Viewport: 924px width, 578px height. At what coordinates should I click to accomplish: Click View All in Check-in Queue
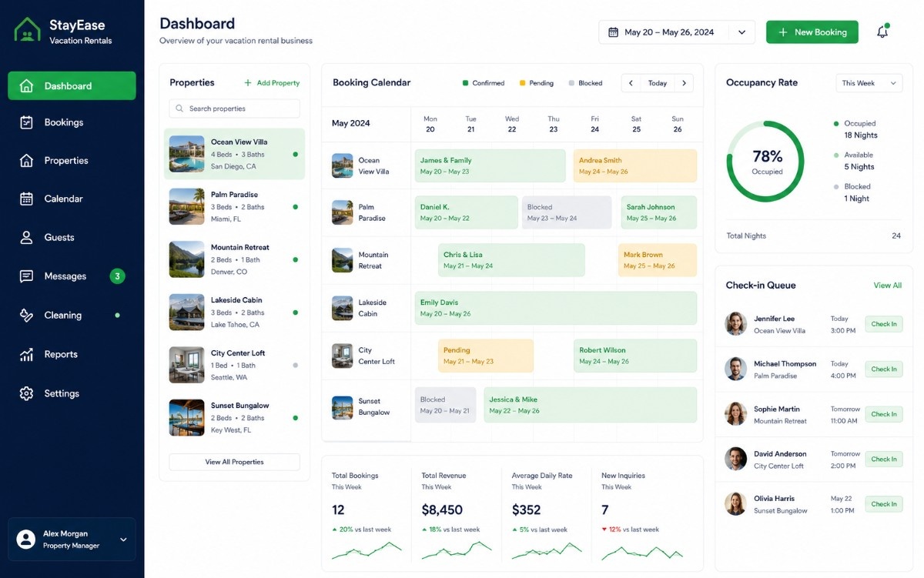pyautogui.click(x=887, y=286)
